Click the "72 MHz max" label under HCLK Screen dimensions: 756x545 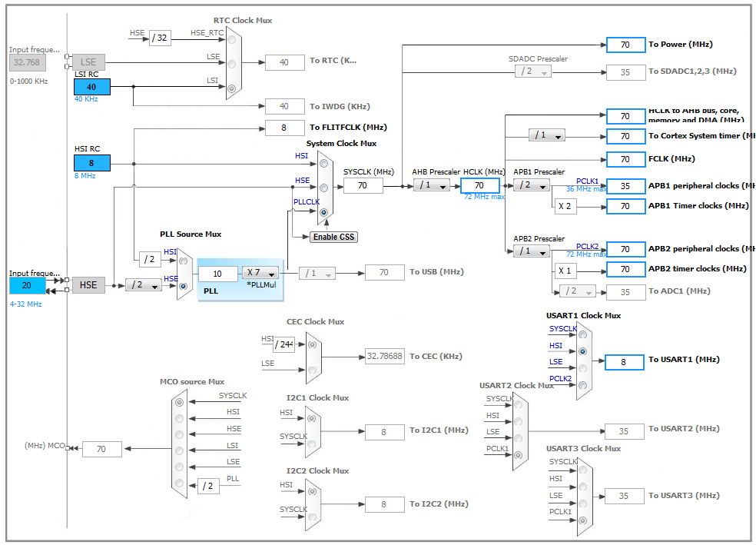point(485,197)
